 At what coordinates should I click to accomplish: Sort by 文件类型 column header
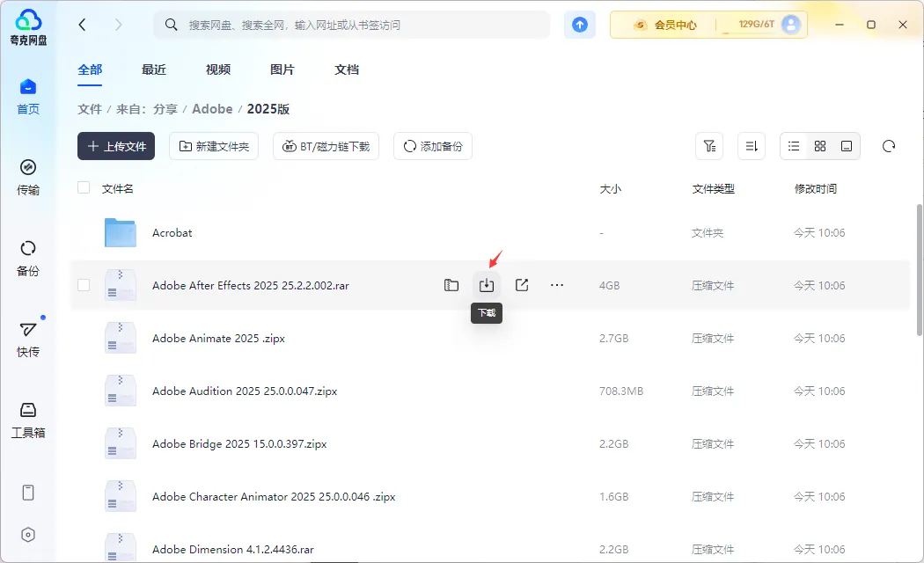[x=713, y=188]
